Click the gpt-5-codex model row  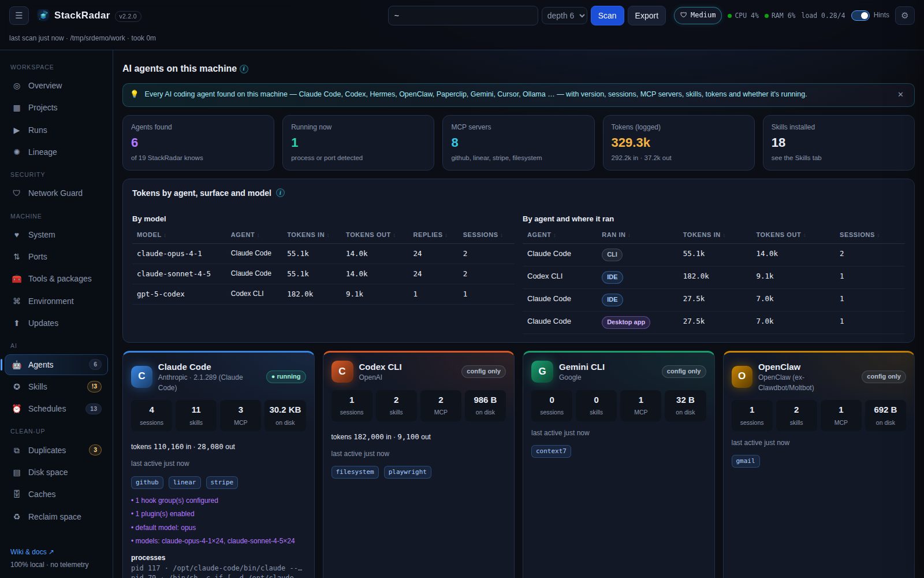point(323,294)
